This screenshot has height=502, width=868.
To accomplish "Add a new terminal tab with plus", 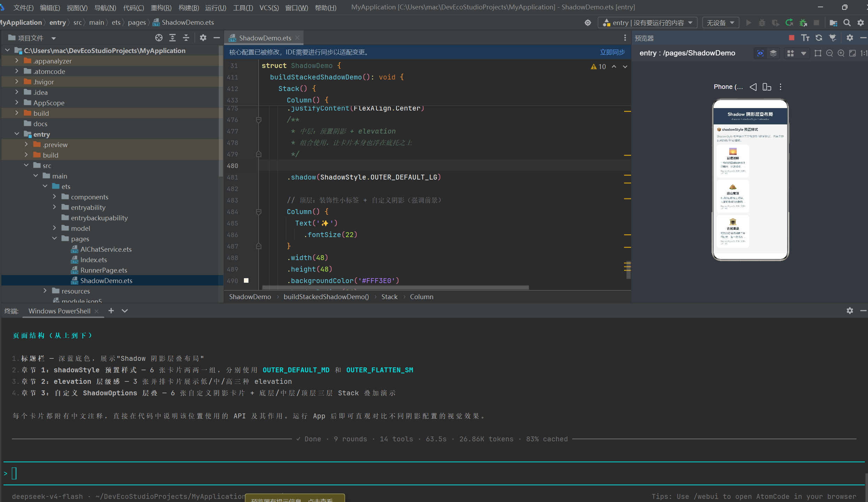I will tap(111, 311).
